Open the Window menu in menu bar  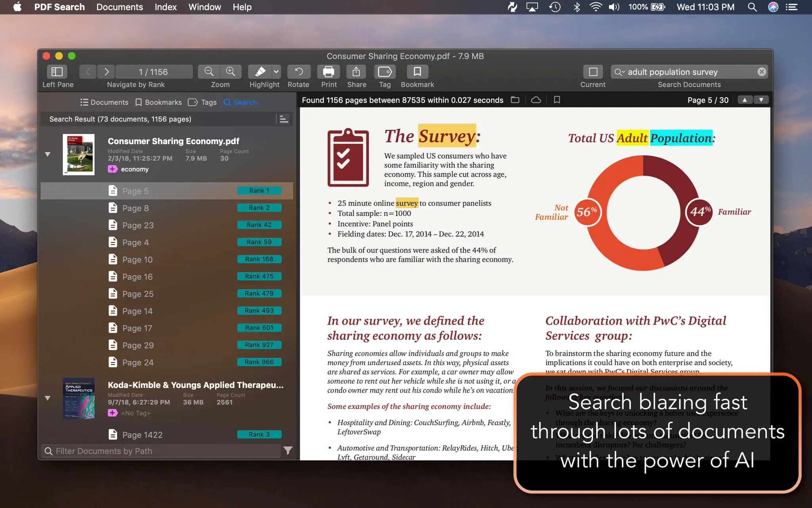[204, 7]
